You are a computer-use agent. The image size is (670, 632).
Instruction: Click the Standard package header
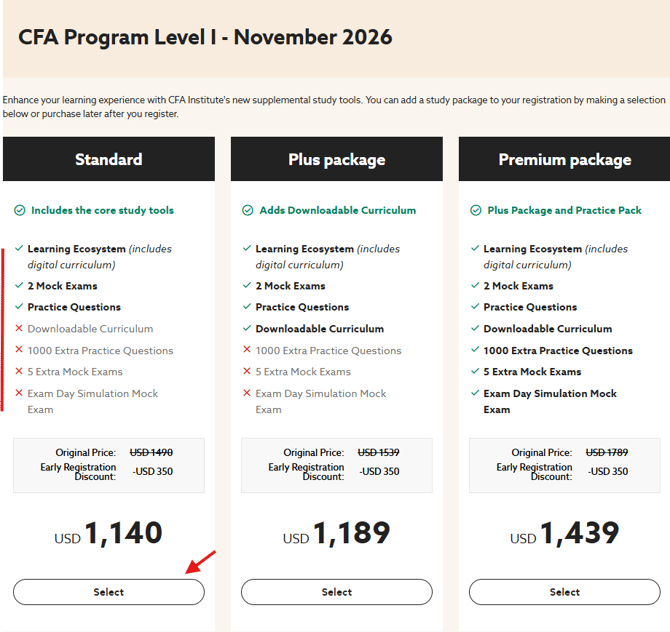tap(108, 159)
